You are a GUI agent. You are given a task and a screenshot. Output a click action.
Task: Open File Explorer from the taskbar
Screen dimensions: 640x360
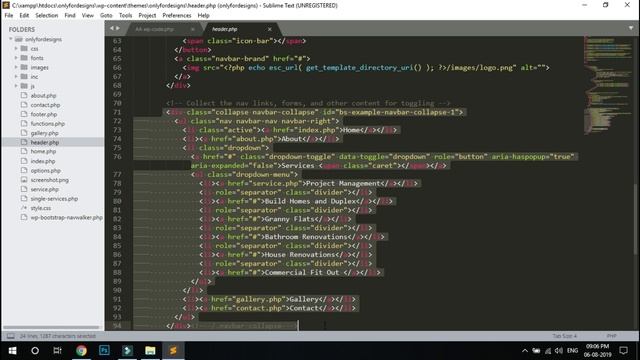pos(150,350)
